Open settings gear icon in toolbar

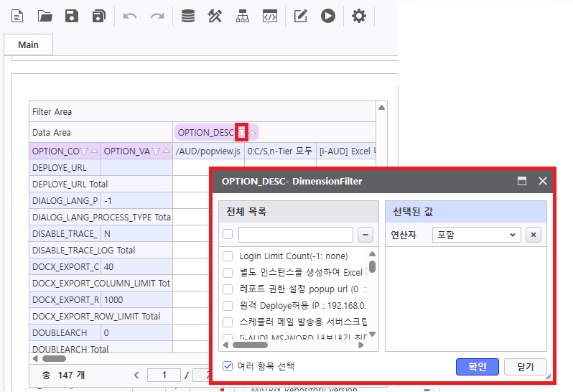pos(358,16)
